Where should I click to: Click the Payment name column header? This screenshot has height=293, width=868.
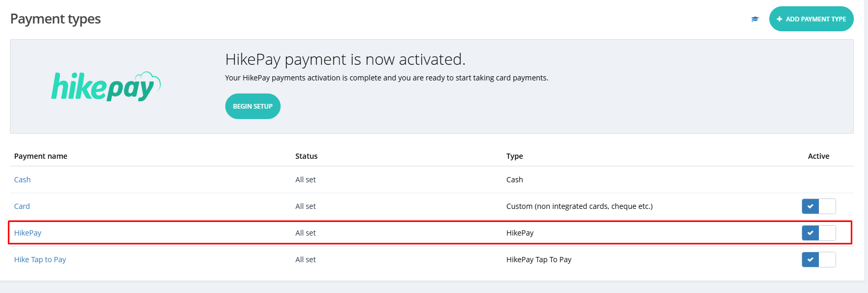pyautogui.click(x=41, y=156)
